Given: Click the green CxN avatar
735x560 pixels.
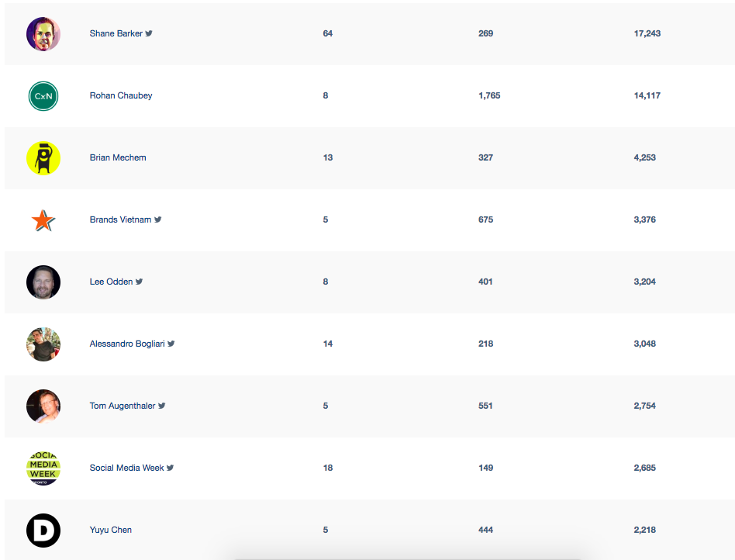Looking at the screenshot, I should (43, 96).
